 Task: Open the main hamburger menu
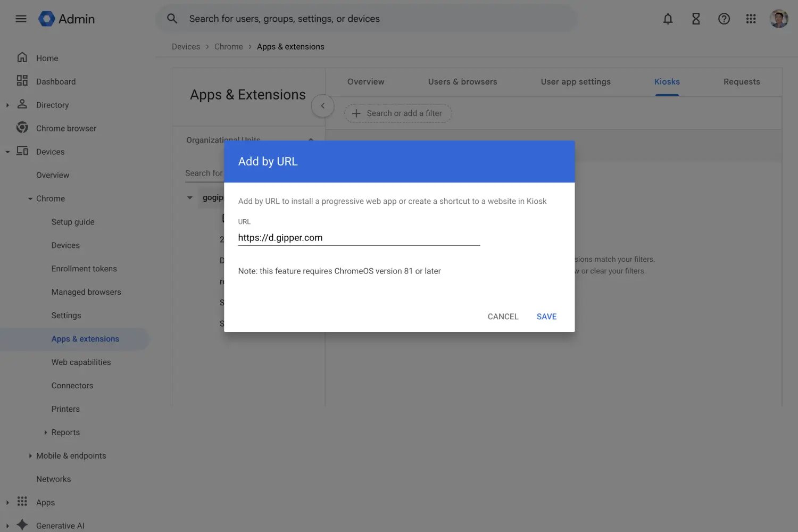[x=21, y=19]
